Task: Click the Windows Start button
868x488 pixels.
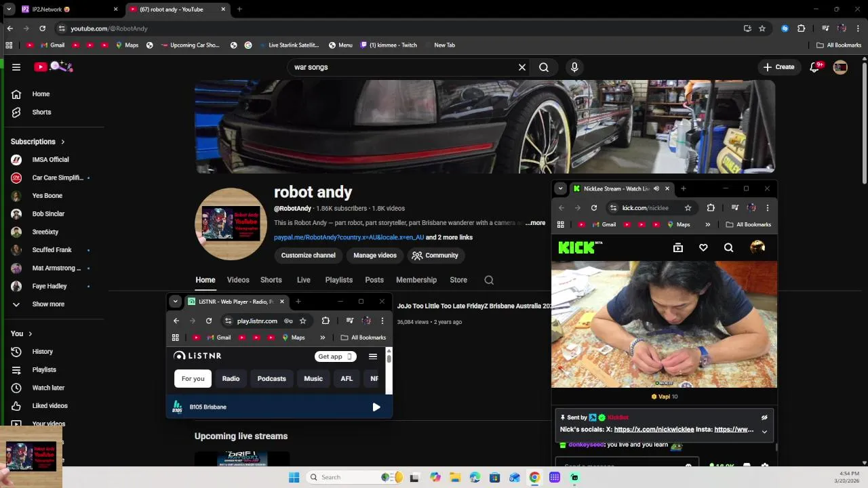Action: [x=294, y=477]
